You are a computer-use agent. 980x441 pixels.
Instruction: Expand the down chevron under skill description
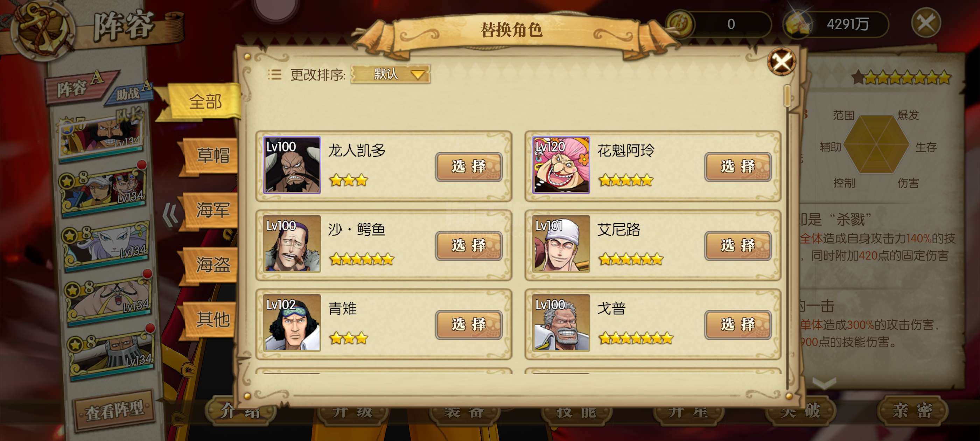coord(824,383)
